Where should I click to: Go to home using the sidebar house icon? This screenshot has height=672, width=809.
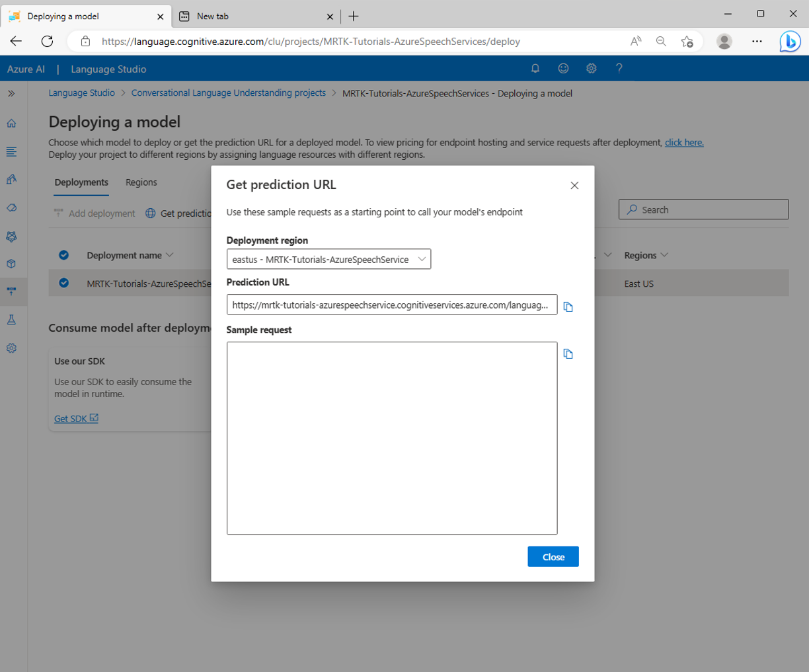[x=11, y=123]
